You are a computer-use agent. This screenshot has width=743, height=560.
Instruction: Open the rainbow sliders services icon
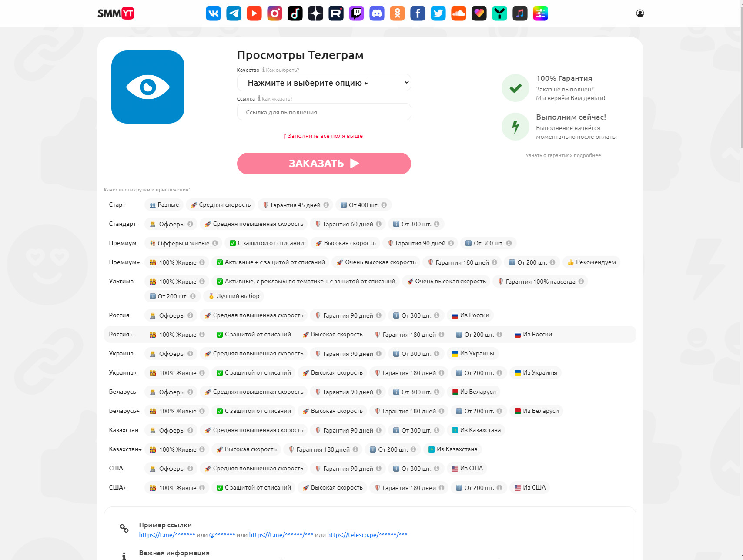[x=540, y=13]
